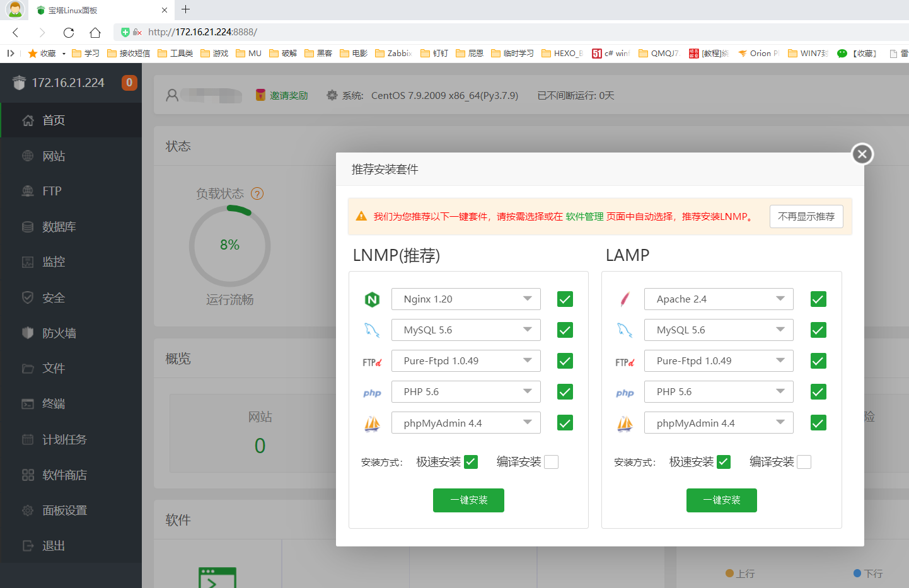Screen dimensions: 909x588
Task: Enable LNMP 编译安装 checkbox
Action: point(552,462)
